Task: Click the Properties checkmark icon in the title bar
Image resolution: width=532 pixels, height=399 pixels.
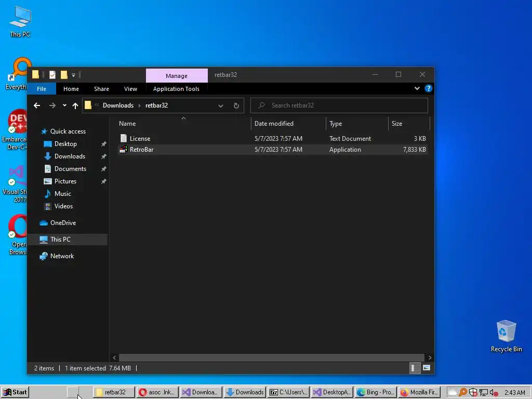Action: (52, 75)
